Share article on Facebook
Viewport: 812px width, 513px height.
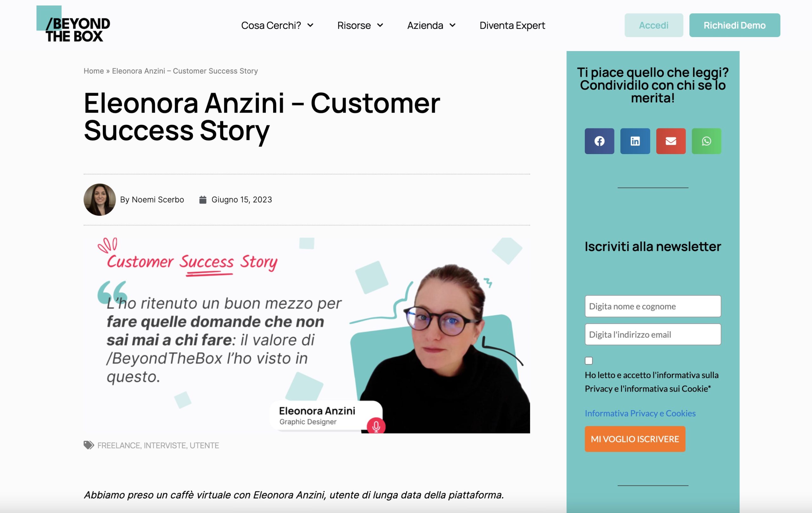599,141
